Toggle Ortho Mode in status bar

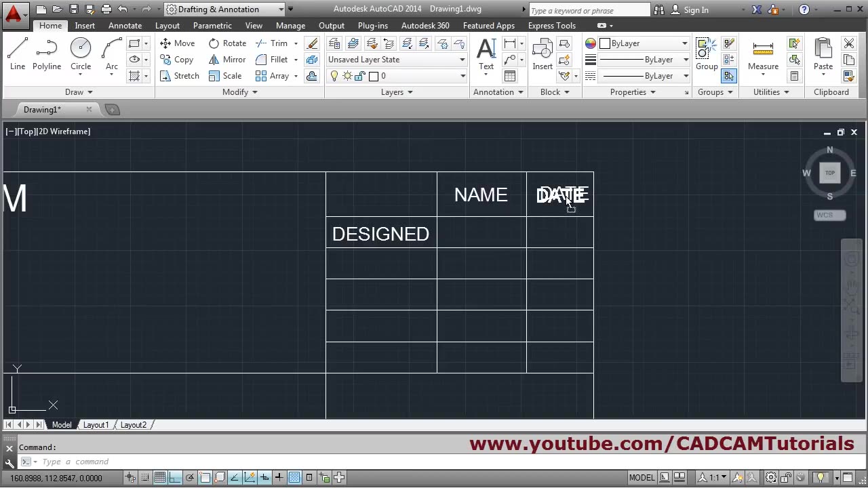[174, 477]
